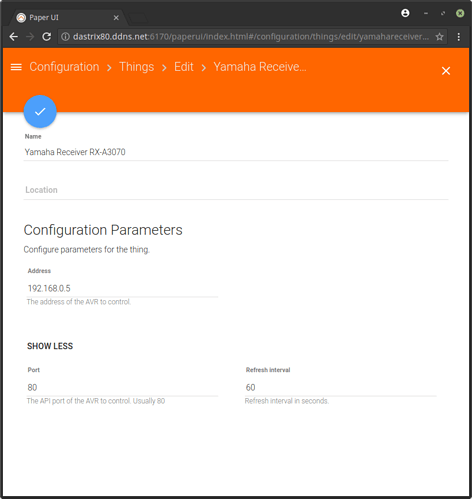The height and width of the screenshot is (499, 472).
Task: Open a new tab button
Action: (138, 18)
